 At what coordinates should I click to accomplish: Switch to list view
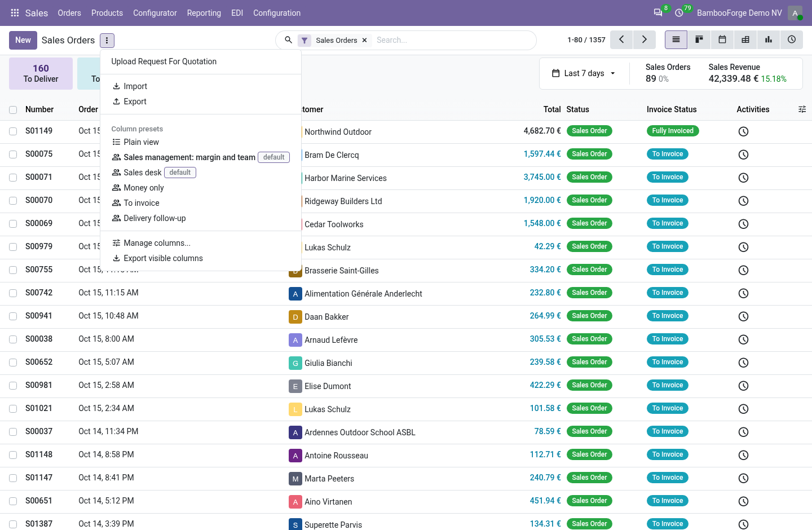(x=676, y=39)
